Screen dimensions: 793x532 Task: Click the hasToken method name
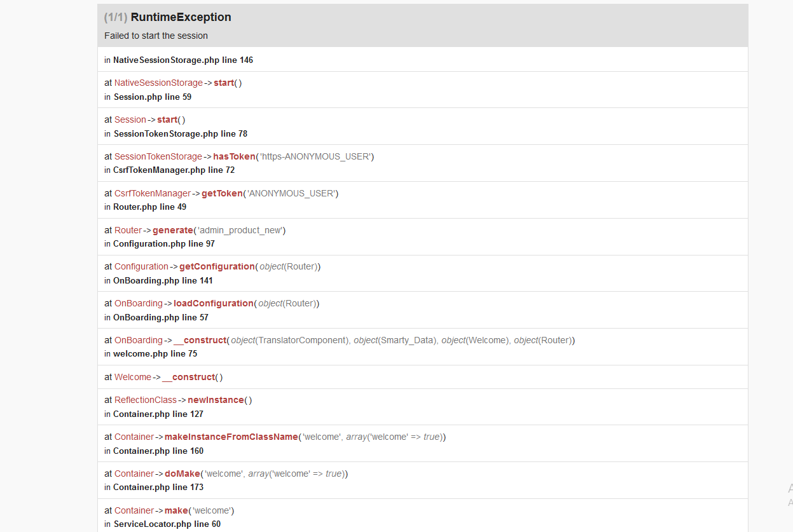pos(234,156)
